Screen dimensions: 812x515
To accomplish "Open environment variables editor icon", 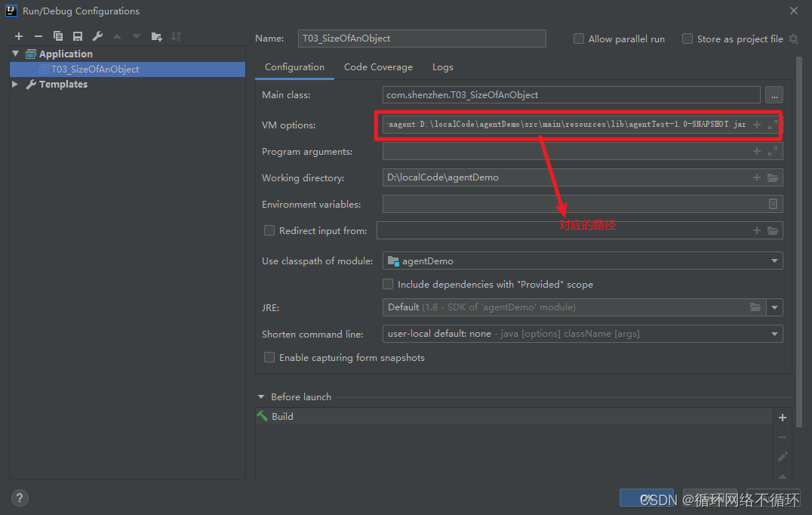I will pyautogui.click(x=772, y=204).
